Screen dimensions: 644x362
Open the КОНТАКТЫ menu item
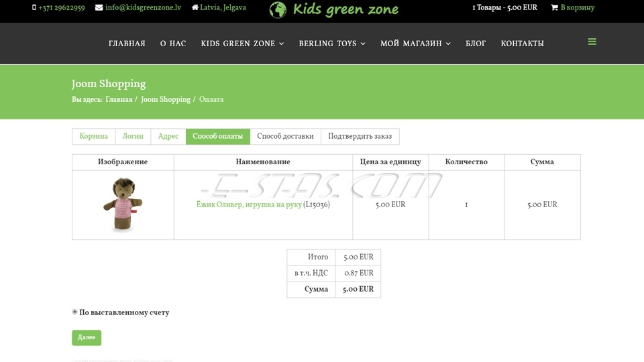tap(522, 44)
